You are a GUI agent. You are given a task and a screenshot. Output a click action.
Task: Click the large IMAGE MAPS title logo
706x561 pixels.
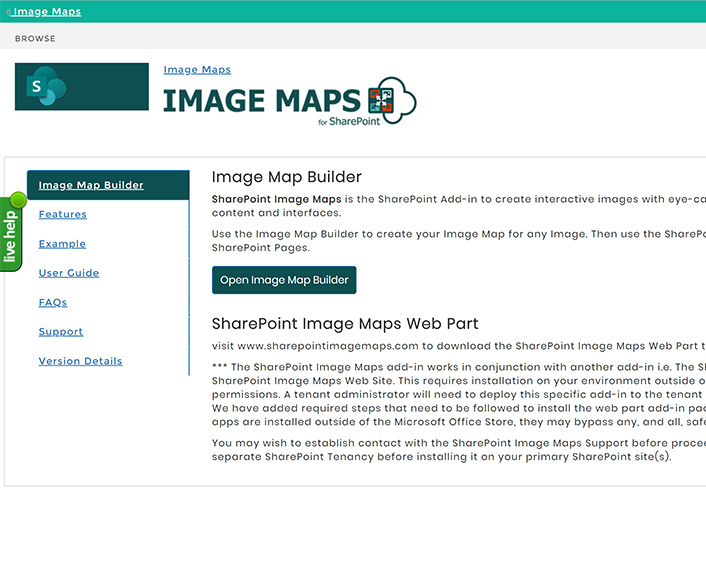[x=262, y=101]
